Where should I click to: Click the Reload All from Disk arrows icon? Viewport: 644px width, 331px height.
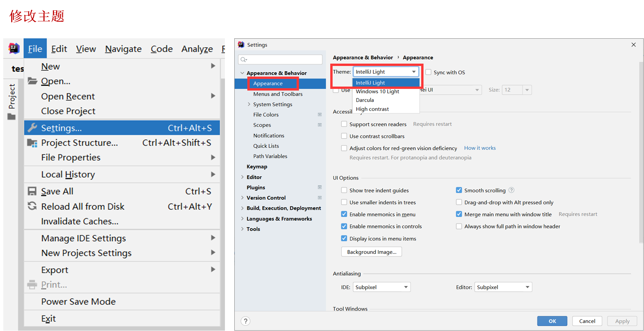pyautogui.click(x=32, y=206)
